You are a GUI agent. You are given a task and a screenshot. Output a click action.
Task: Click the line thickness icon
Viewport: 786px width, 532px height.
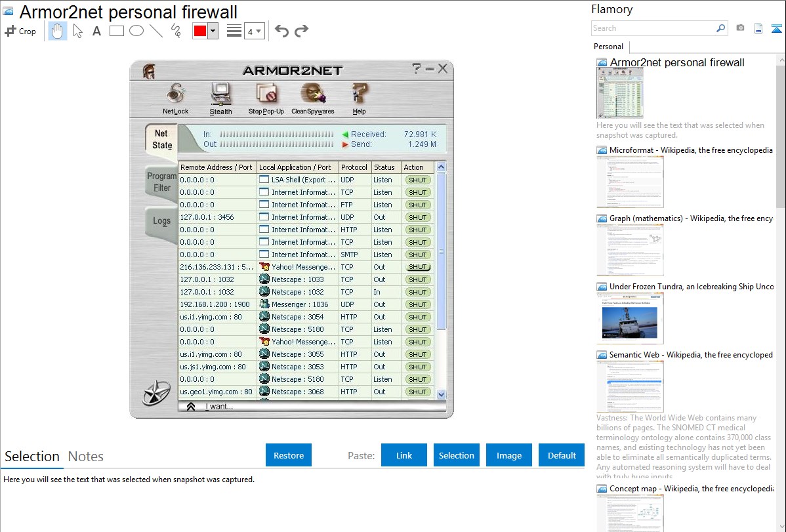coord(234,31)
